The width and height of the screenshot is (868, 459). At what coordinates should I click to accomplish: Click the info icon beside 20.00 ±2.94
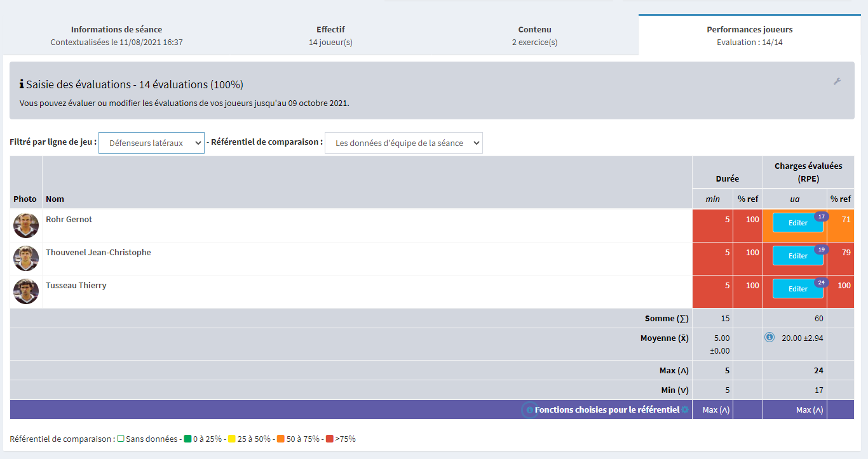coord(770,337)
